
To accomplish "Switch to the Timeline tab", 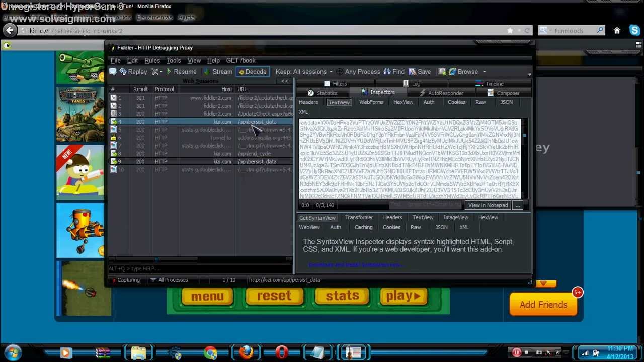I will pos(491,84).
